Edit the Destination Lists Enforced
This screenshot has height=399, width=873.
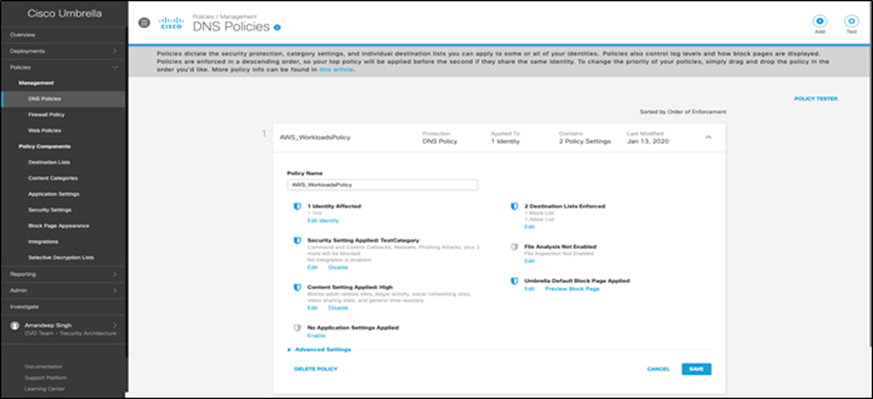[x=529, y=227]
